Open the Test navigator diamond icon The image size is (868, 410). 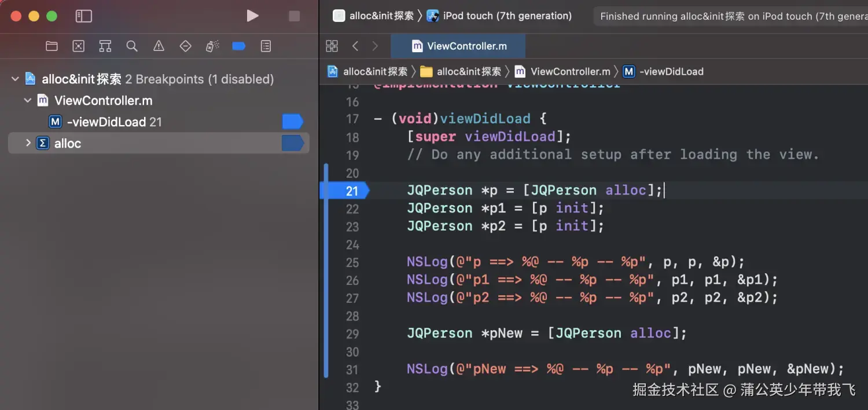click(x=186, y=46)
